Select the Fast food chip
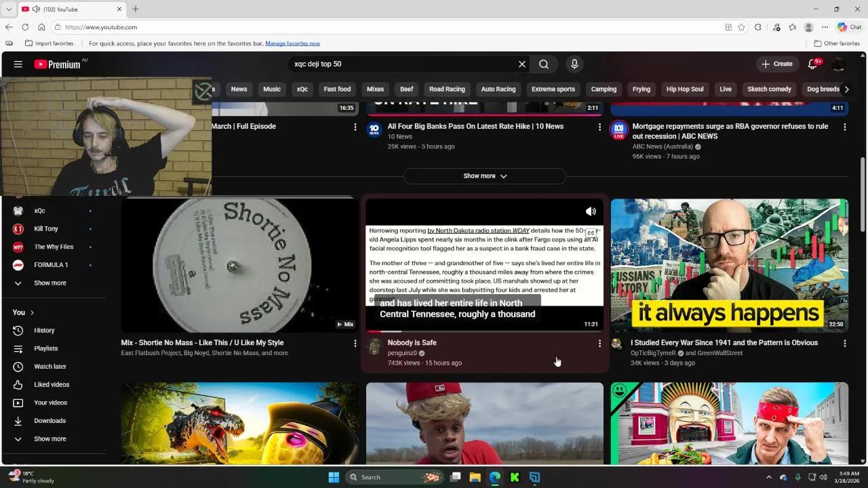 337,89
